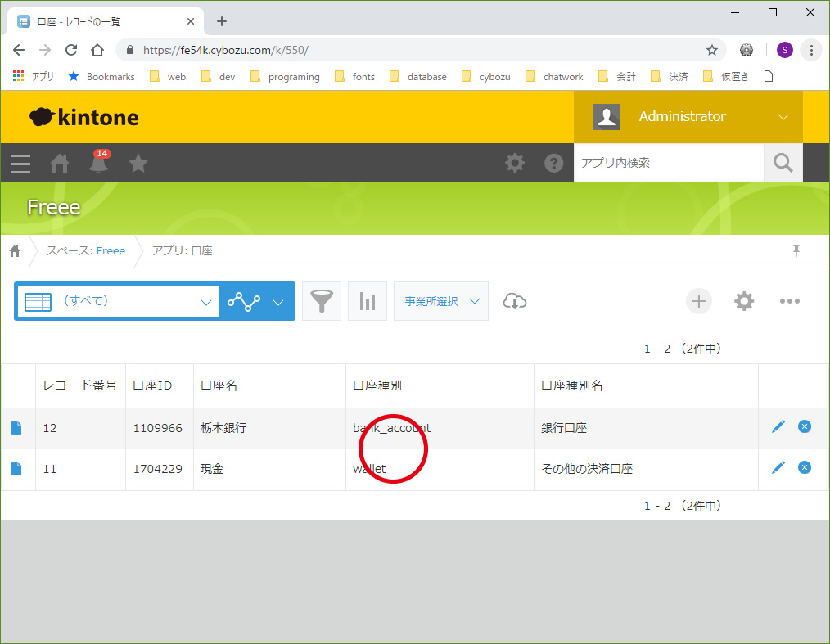The image size is (830, 644).
Task: Open the bar chart graph icon
Action: click(x=368, y=301)
